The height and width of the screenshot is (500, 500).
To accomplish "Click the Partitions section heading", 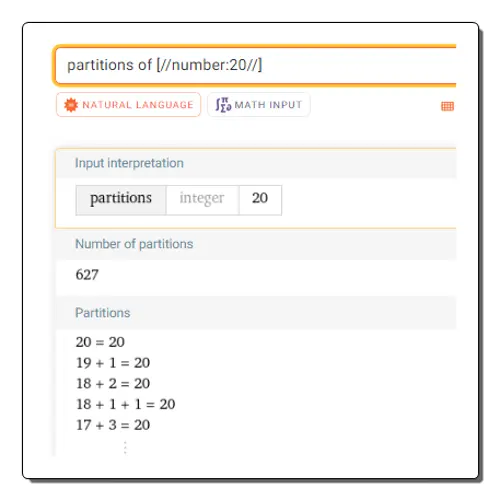I will 103,313.
